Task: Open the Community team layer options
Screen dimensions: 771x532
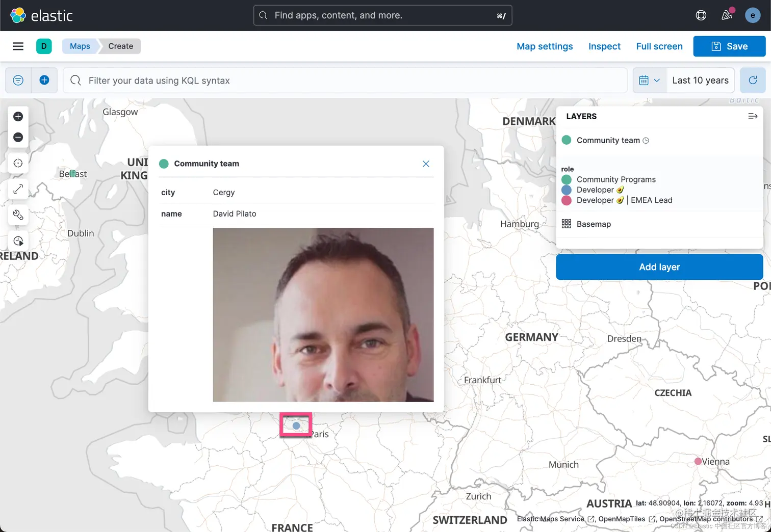Action: click(608, 140)
